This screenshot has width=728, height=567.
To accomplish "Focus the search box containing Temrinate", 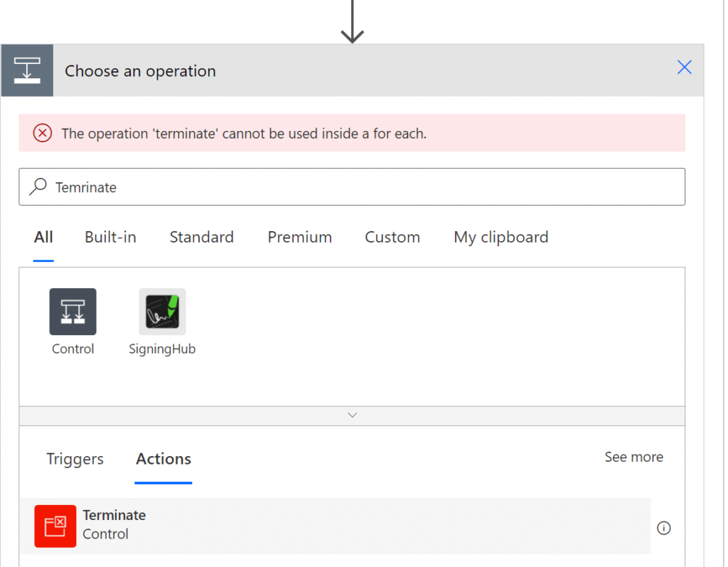I will [x=351, y=187].
